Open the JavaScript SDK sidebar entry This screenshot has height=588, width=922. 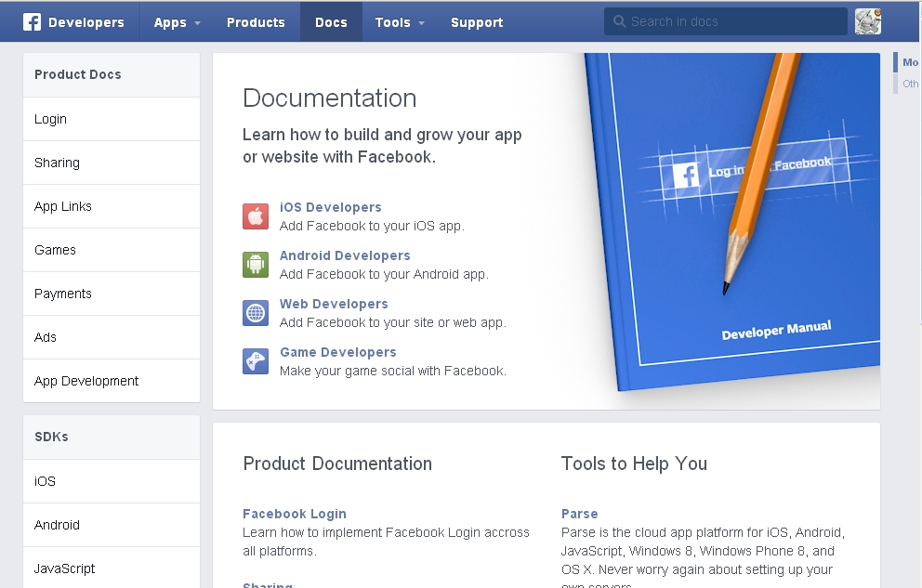click(x=112, y=568)
